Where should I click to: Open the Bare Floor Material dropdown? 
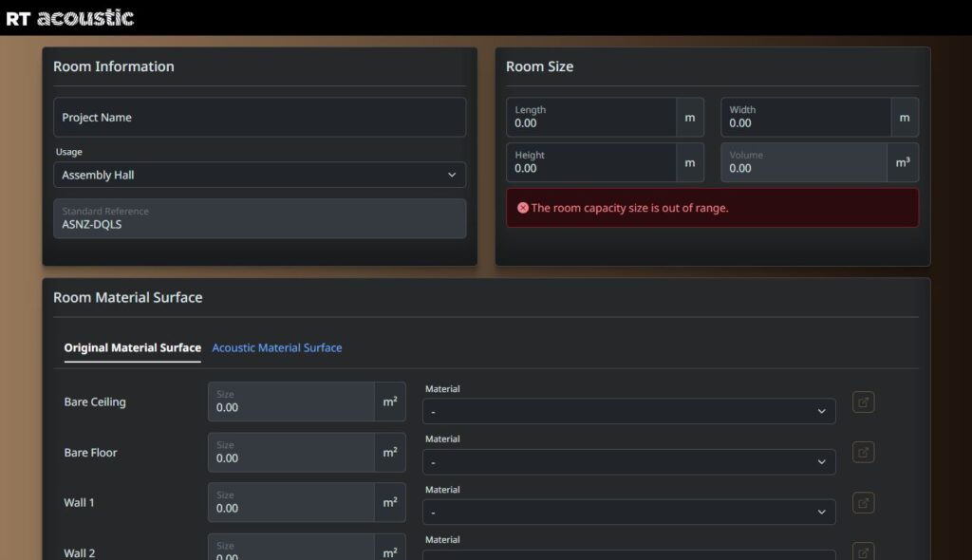[x=628, y=462]
